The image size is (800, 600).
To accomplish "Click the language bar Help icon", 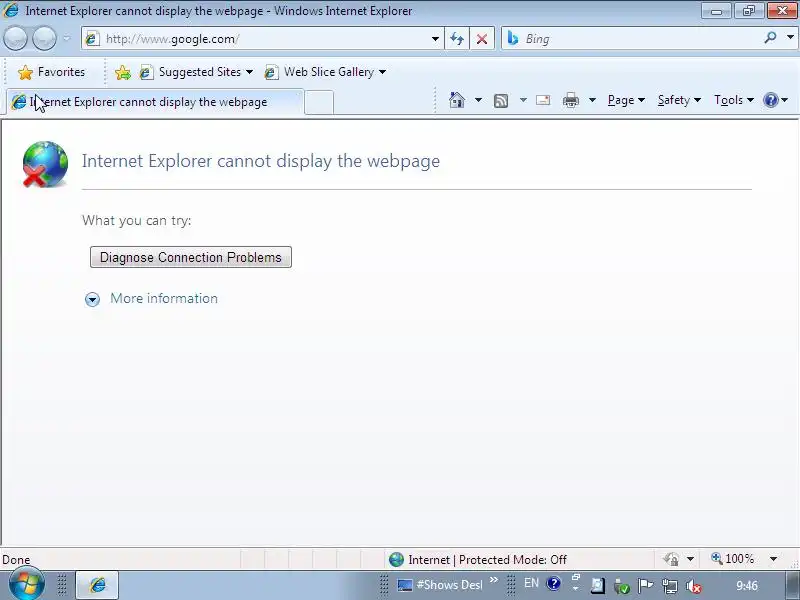I will coord(554,583).
